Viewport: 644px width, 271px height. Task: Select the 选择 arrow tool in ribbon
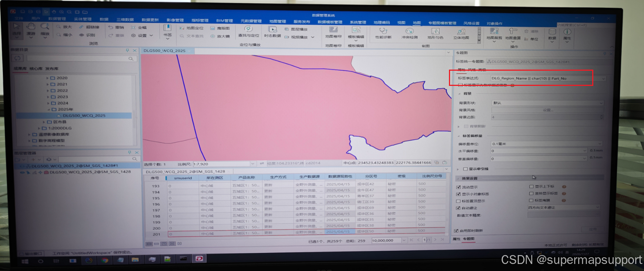17,29
